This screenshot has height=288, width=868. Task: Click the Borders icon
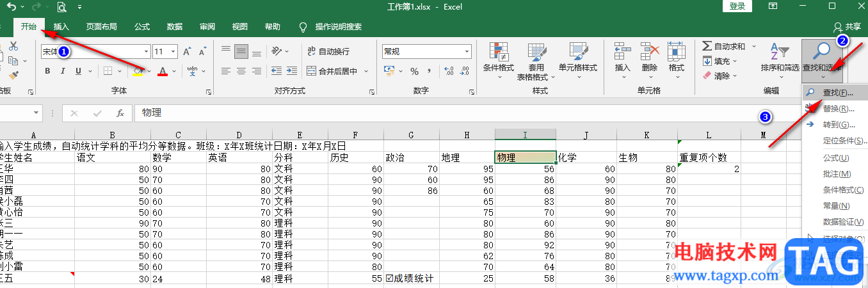tap(108, 71)
